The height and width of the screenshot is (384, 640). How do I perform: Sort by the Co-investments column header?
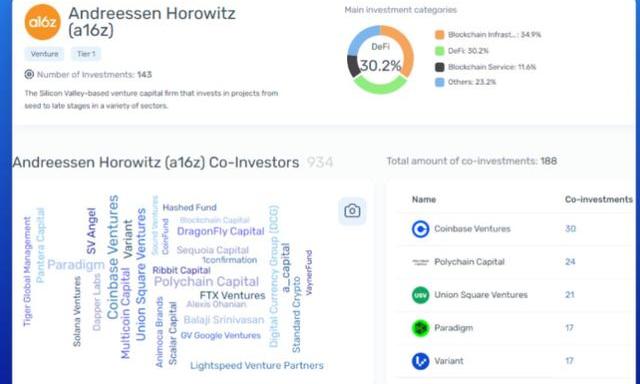[598, 200]
